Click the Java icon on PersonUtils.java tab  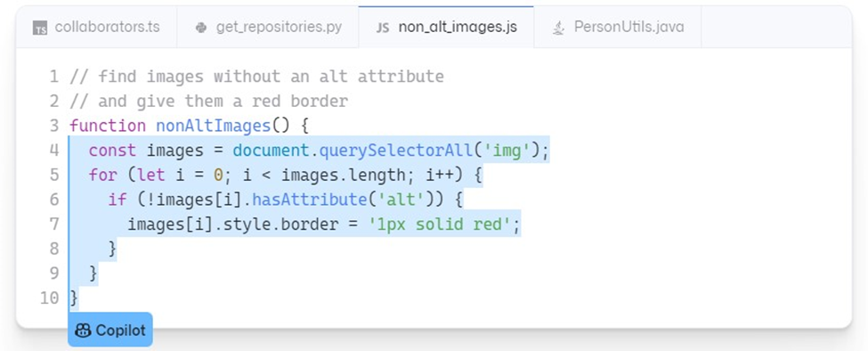558,28
